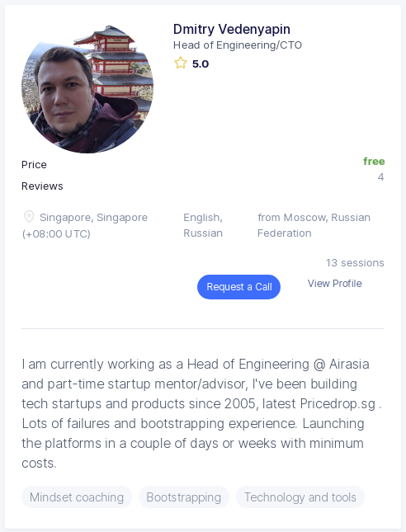Select the Technology and tools tag
The height and width of the screenshot is (532, 406).
coord(300,497)
